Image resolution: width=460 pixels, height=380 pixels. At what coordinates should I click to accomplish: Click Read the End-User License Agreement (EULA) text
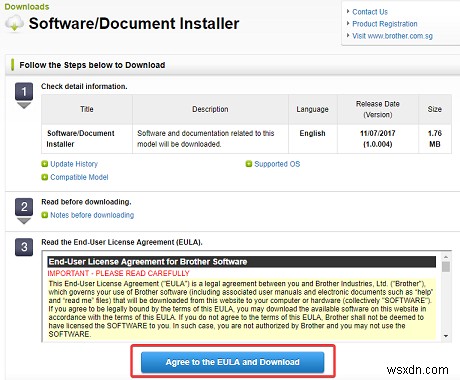click(x=122, y=242)
